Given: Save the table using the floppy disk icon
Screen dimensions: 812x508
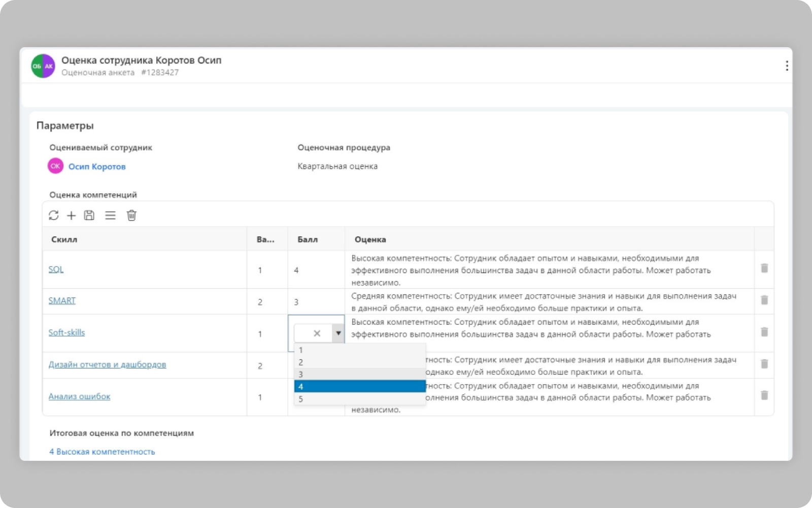Looking at the screenshot, I should point(89,215).
